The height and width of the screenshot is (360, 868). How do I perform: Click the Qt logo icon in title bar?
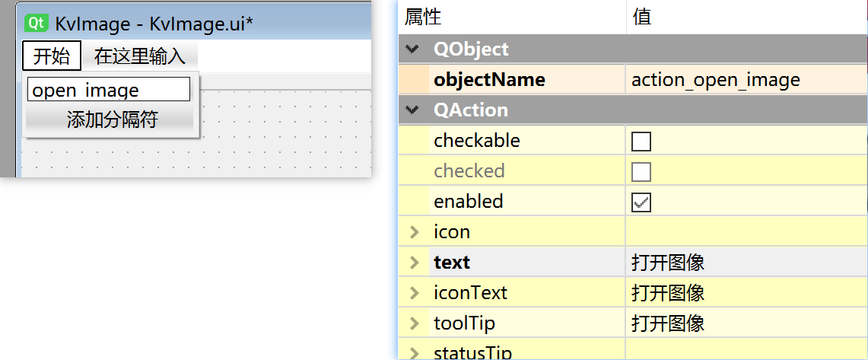(x=37, y=23)
